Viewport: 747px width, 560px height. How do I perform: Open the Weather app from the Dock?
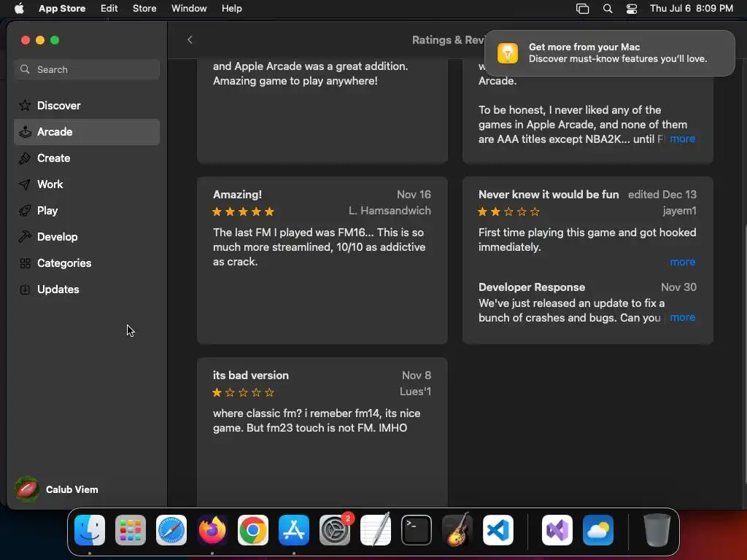598,530
